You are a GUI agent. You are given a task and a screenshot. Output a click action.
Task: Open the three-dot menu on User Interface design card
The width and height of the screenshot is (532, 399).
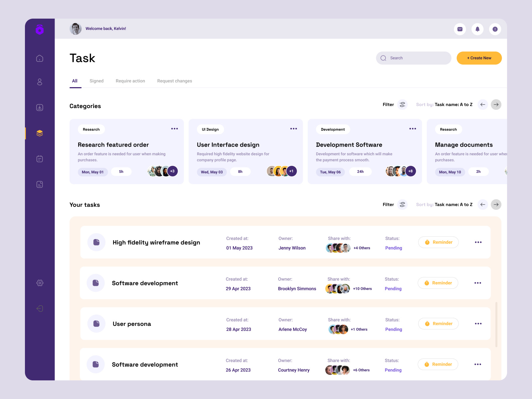294,129
